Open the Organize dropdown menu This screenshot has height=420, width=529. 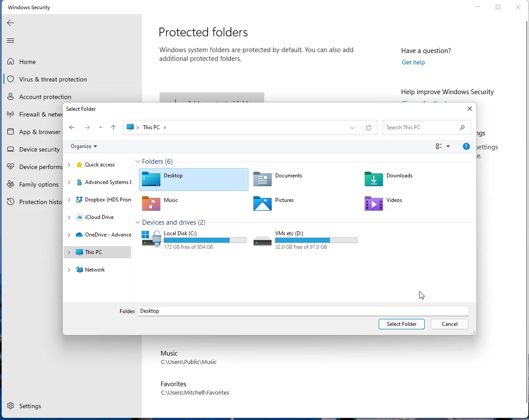pyautogui.click(x=84, y=146)
